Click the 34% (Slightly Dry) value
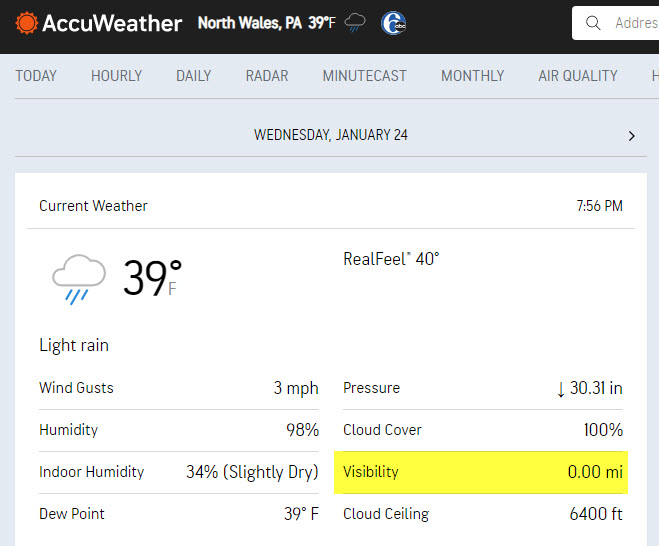659x546 pixels. click(252, 472)
